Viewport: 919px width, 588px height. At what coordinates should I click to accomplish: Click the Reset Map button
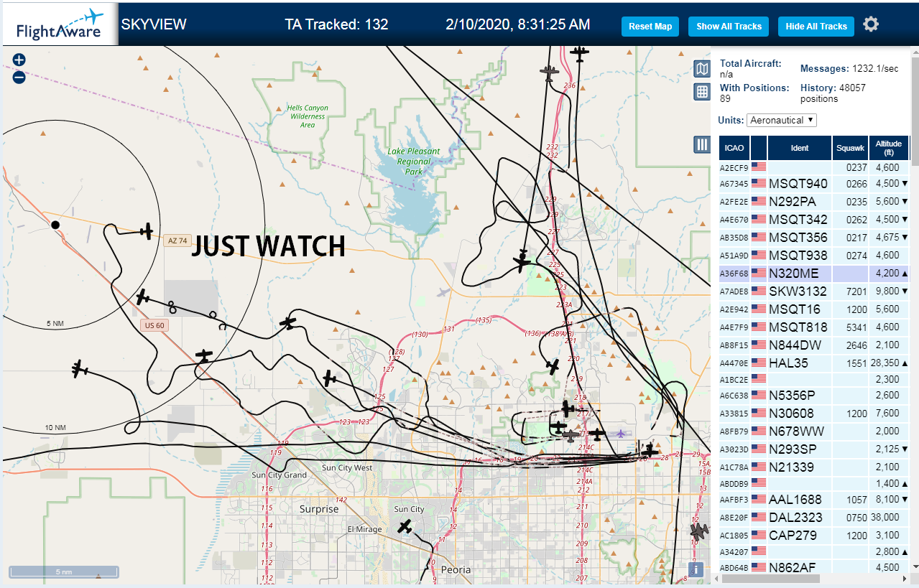650,27
